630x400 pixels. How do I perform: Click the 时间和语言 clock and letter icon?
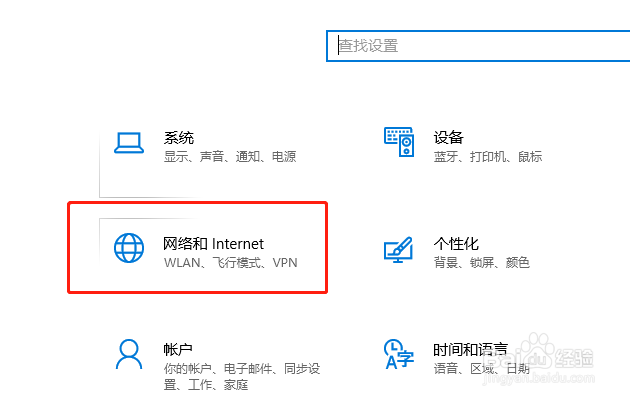(x=399, y=354)
